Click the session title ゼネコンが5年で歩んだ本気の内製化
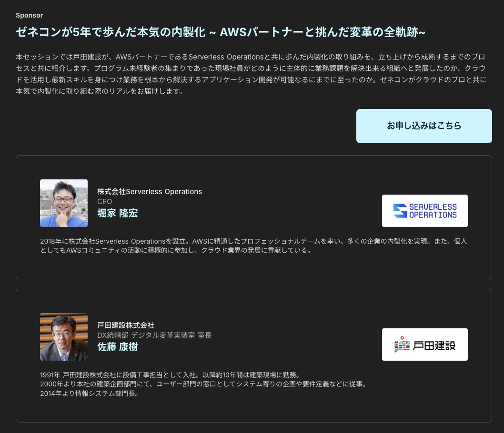Viewport: 504px width, 433px height. (221, 32)
